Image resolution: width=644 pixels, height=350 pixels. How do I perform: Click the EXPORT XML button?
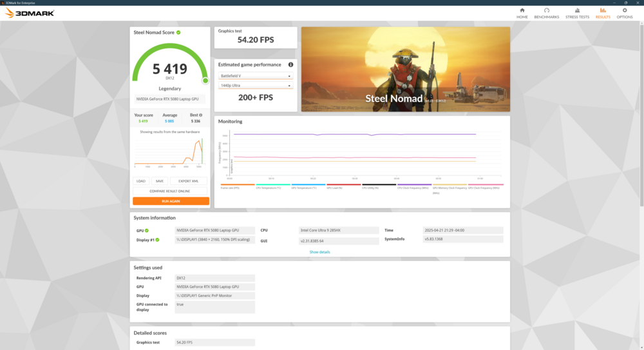pyautogui.click(x=188, y=181)
